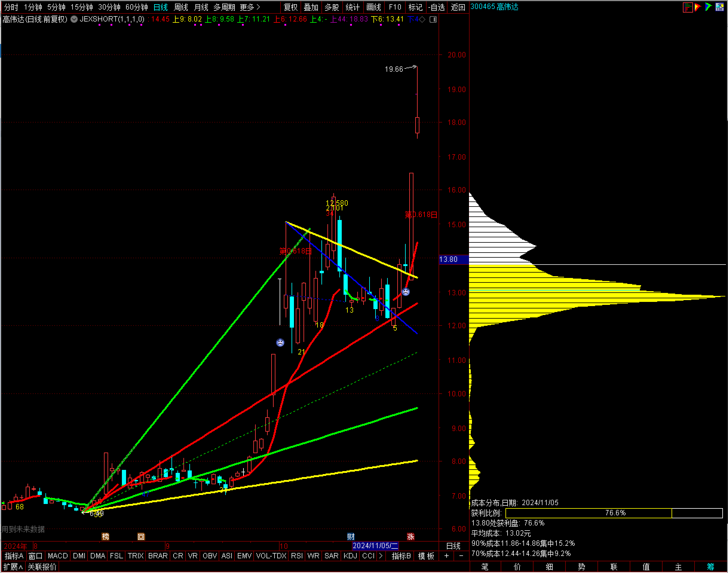Switch to 5分钟 period
This screenshot has height=573, width=728.
coord(56,7)
